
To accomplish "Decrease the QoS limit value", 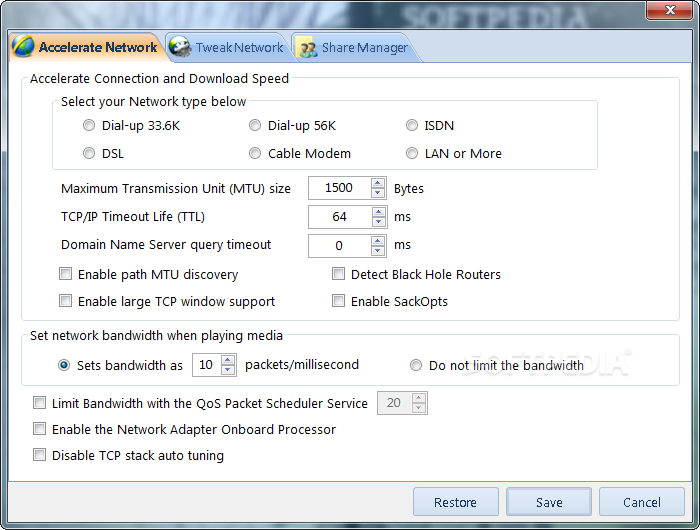I will pos(419,408).
